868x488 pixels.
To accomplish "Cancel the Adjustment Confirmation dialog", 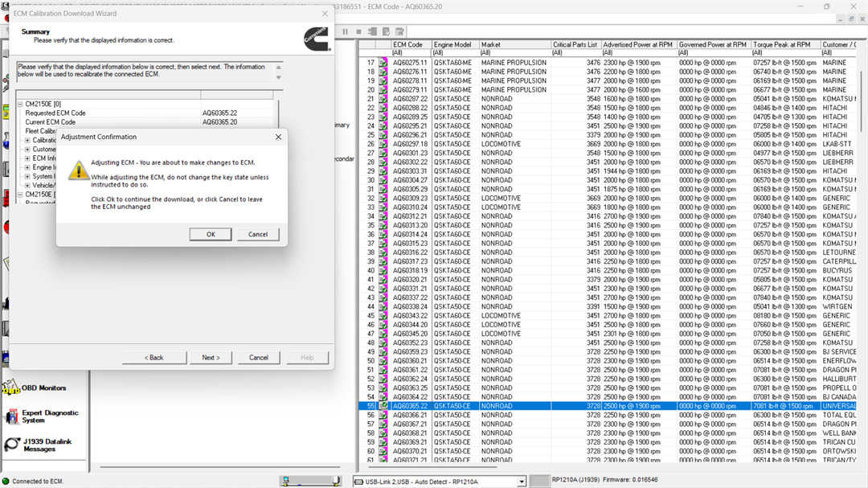I will click(x=258, y=234).
